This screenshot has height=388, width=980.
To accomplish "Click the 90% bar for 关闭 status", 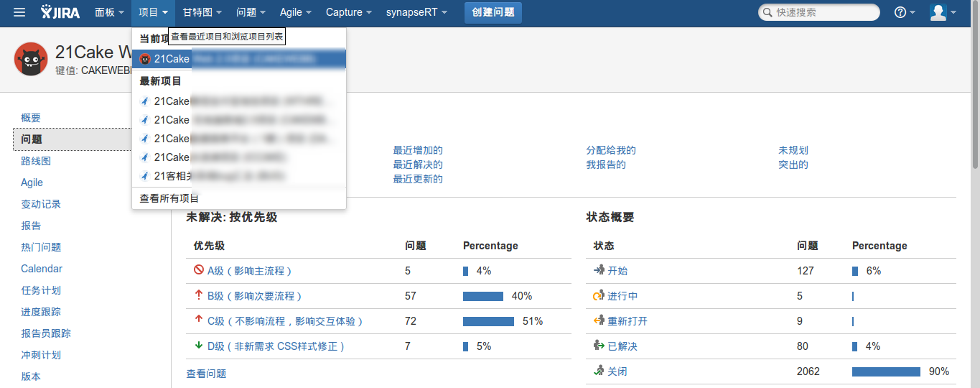I will pyautogui.click(x=886, y=371).
